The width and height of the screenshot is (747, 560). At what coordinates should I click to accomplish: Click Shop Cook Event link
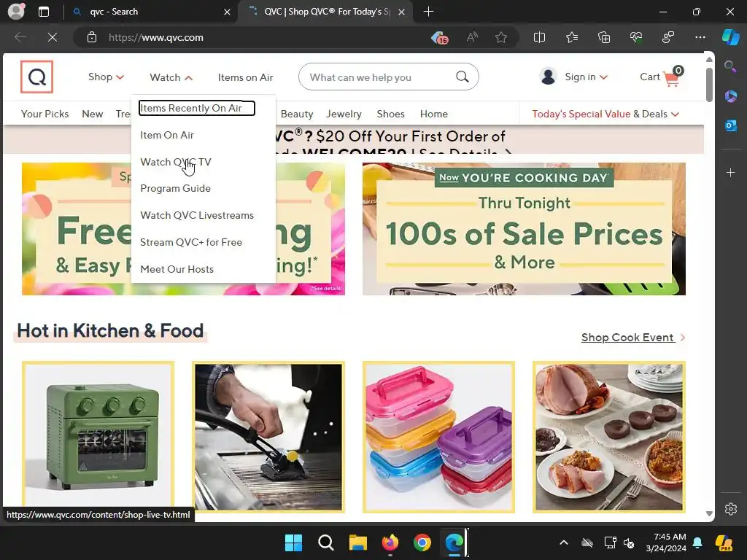click(x=633, y=337)
